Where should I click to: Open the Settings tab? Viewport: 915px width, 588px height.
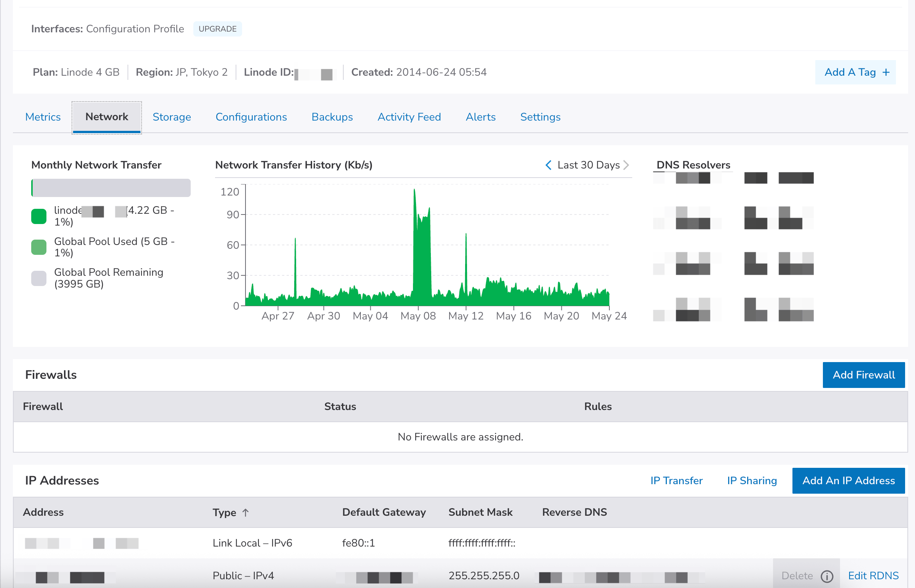pos(540,117)
